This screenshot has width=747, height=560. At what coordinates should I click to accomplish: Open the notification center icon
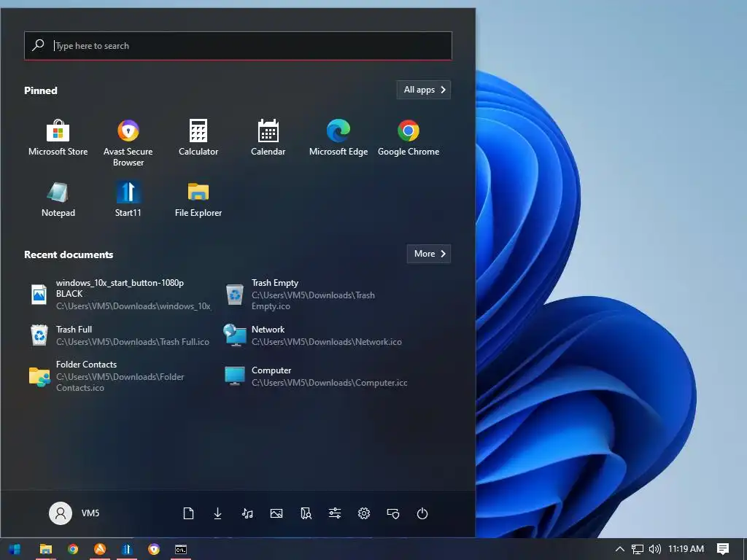[723, 549]
